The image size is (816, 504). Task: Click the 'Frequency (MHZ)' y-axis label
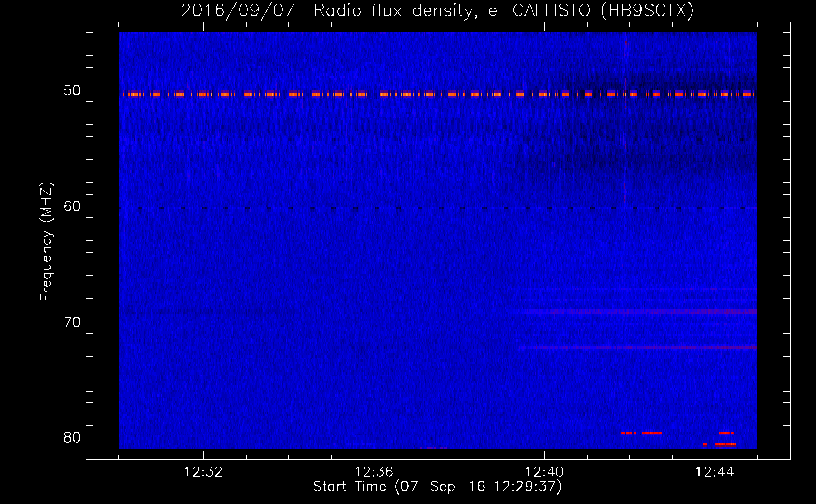46,242
